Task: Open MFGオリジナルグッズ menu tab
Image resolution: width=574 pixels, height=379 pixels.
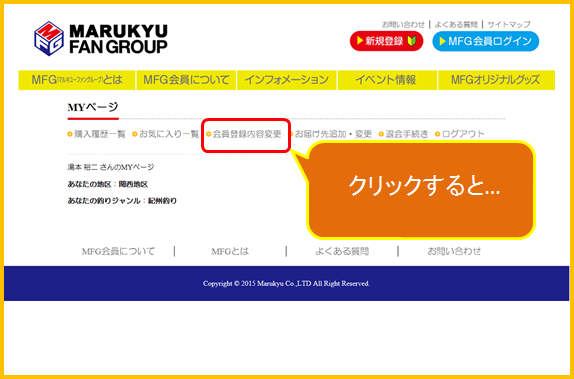Action: pos(496,80)
